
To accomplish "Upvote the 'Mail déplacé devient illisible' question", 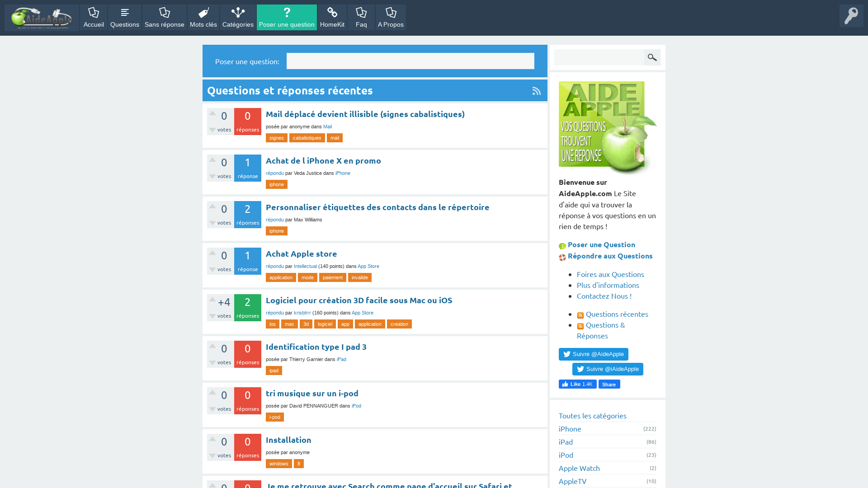I will pos(212,113).
